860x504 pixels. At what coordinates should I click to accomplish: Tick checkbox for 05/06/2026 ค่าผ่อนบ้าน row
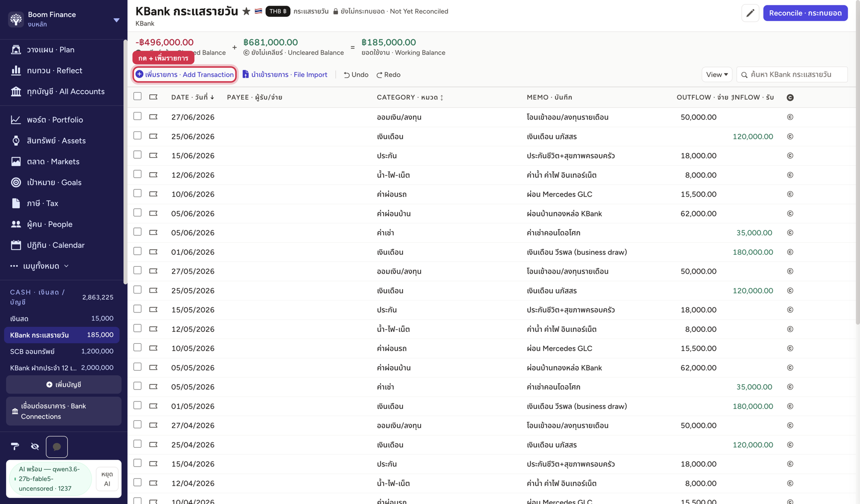coord(137,212)
